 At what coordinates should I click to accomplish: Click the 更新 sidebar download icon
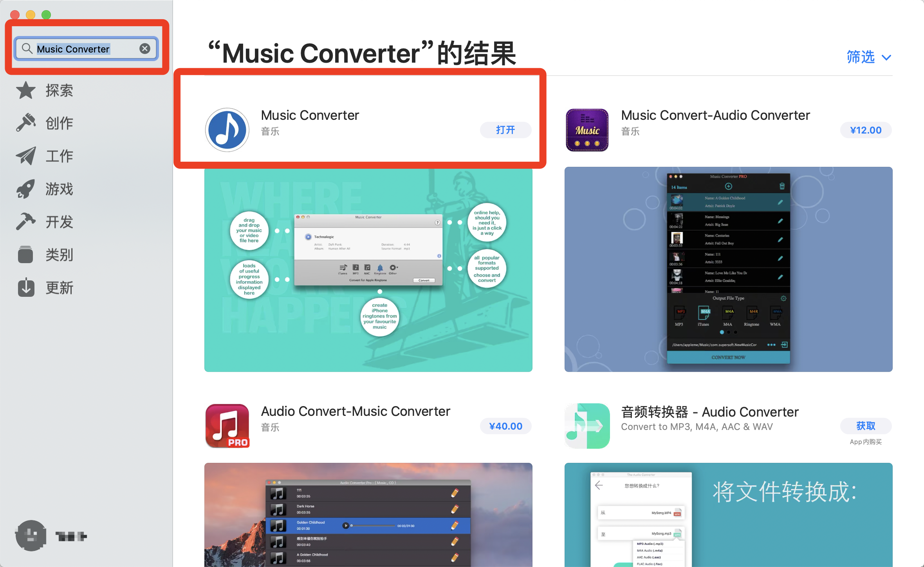pyautogui.click(x=26, y=287)
